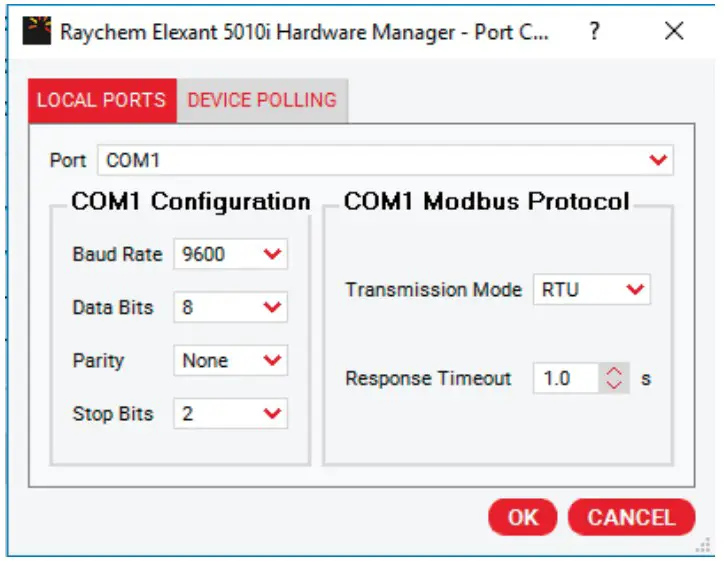This screenshot has width=724, height=561.
Task: Open the Port COM1 dropdown
Action: (x=385, y=160)
